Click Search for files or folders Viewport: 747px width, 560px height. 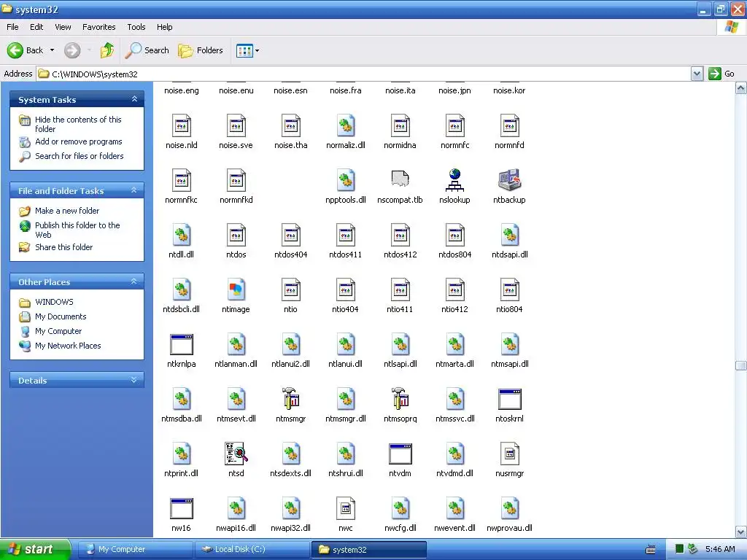79,156
